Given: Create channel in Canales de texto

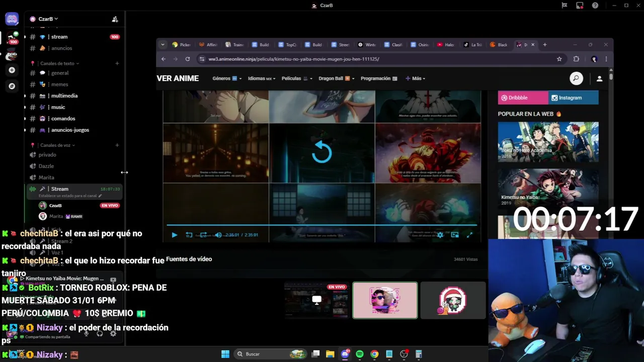Looking at the screenshot, I should coord(117,63).
